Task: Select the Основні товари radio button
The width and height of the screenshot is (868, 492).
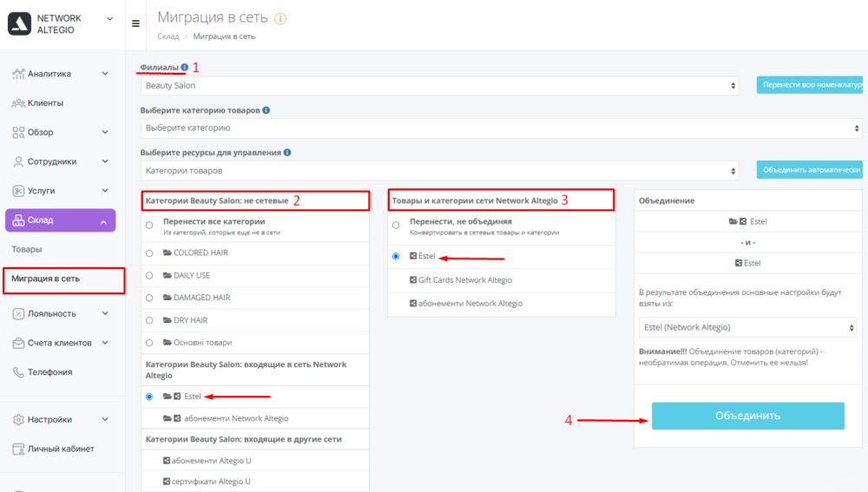Action: pos(149,343)
